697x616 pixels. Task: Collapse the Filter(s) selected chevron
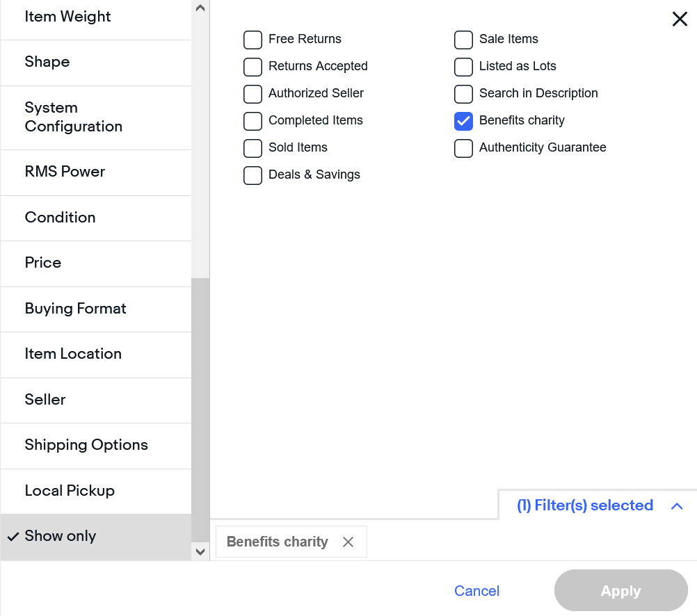[677, 506]
